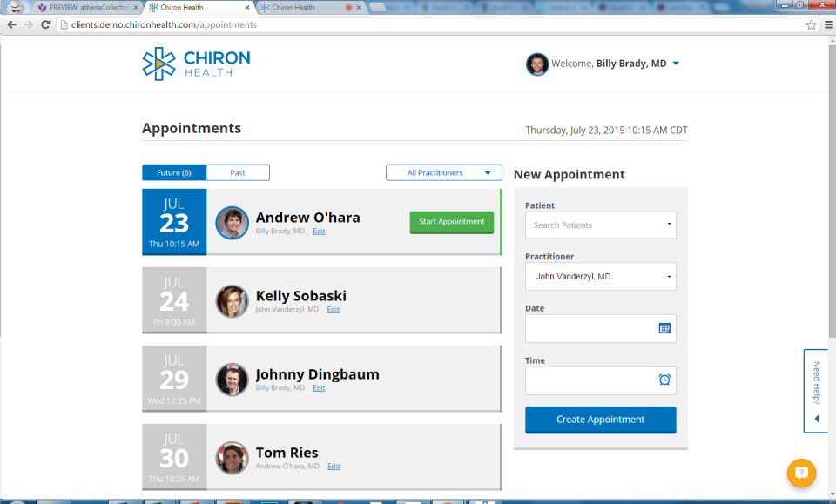The image size is (836, 504).
Task: Click Billy Brady's profile avatar
Action: 537,64
